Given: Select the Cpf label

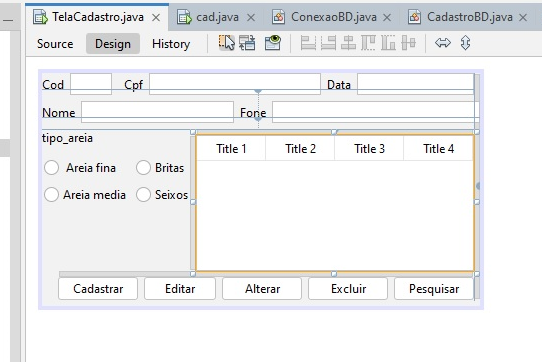Looking at the screenshot, I should [x=133, y=85].
